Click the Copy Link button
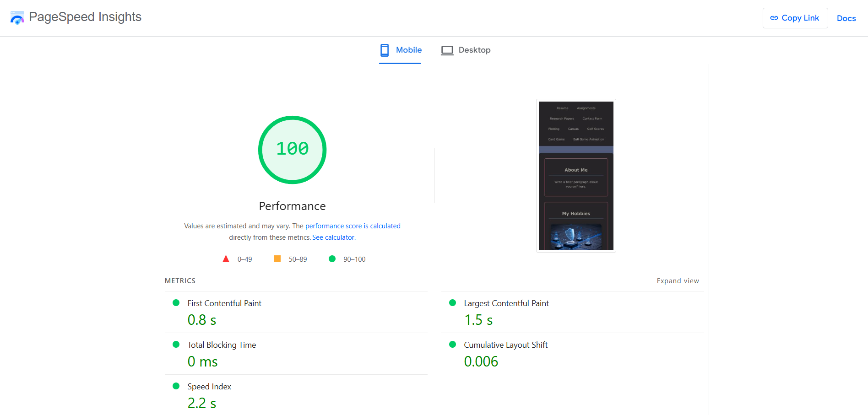The height and width of the screenshot is (415, 868). coord(795,18)
